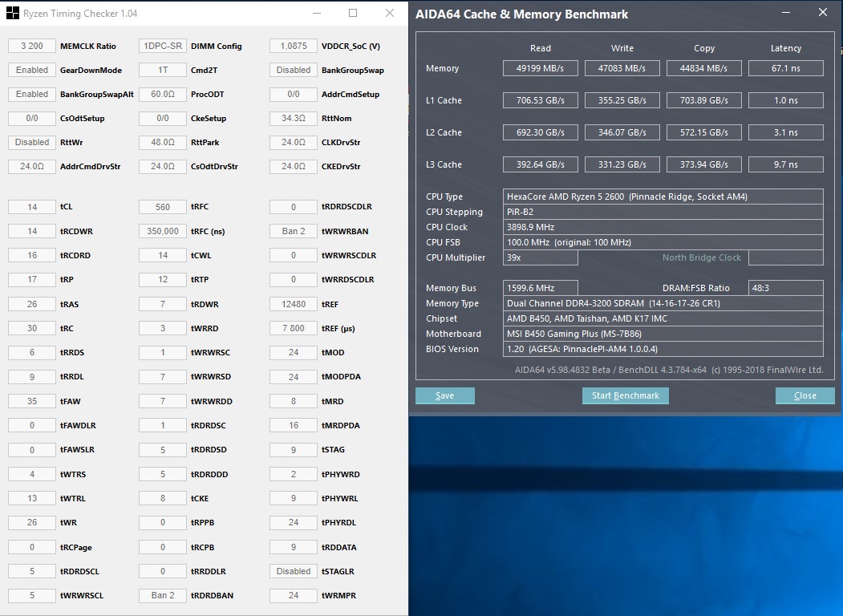Click the CPU Stepping PiR-B2 value
Image resolution: width=843 pixels, height=616 pixels.
663,212
